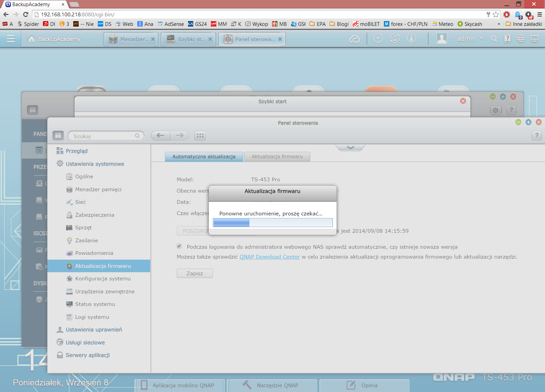Go forward in Panel sterowania navigation
Viewport: 545px width, 392px height.
click(x=180, y=135)
